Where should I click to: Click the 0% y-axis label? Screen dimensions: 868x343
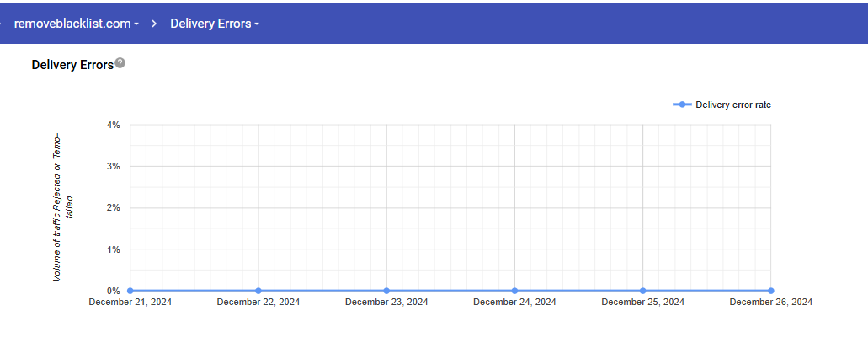point(113,290)
